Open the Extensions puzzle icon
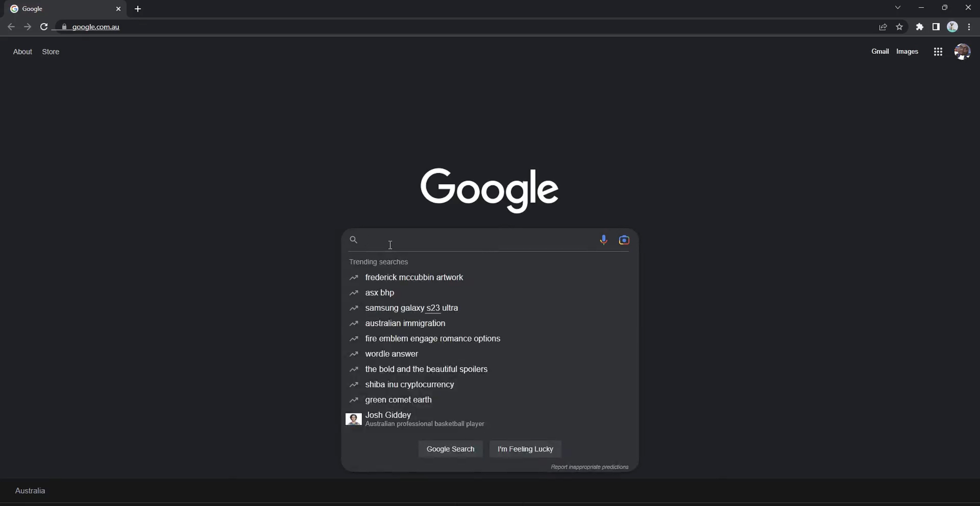 click(919, 27)
